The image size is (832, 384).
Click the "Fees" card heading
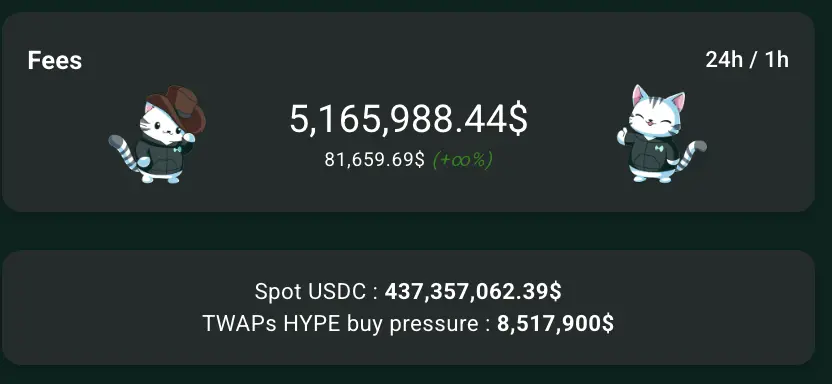[55, 60]
